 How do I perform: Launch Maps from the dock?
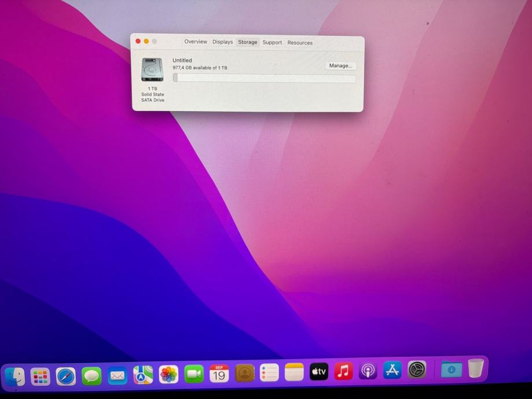pos(143,375)
